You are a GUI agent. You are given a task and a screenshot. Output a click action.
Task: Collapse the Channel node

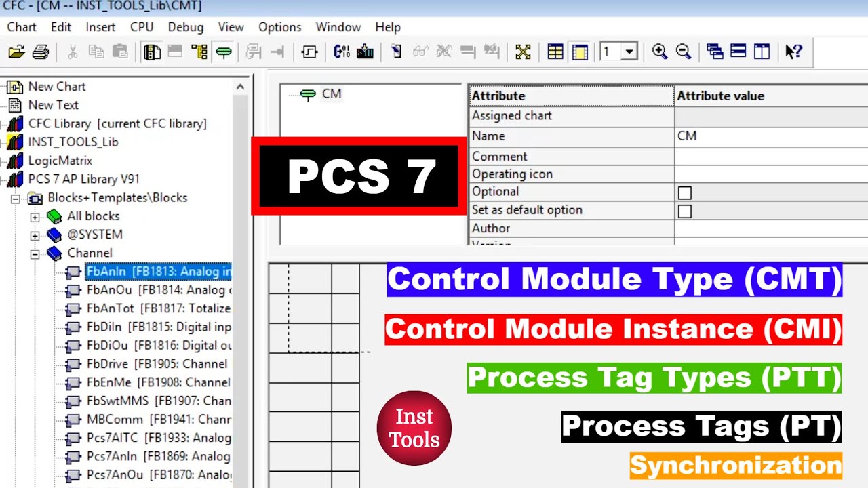click(35, 253)
